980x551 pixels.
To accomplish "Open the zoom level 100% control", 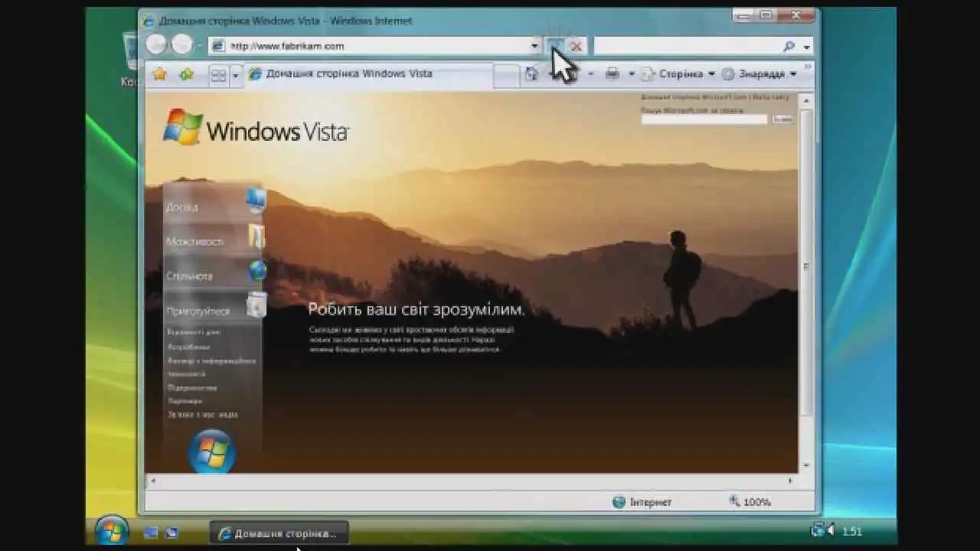I will (x=750, y=502).
